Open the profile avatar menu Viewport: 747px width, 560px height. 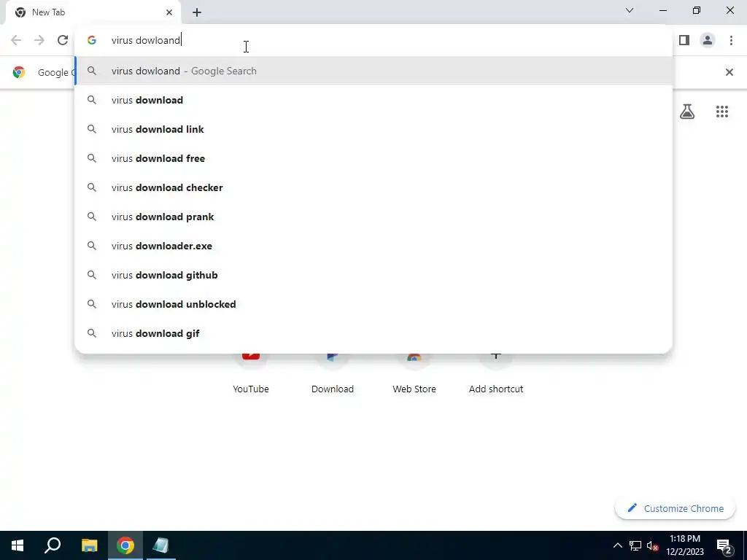click(x=708, y=41)
